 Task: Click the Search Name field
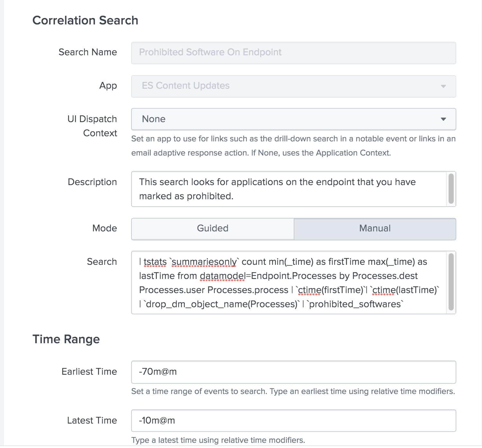(x=294, y=53)
